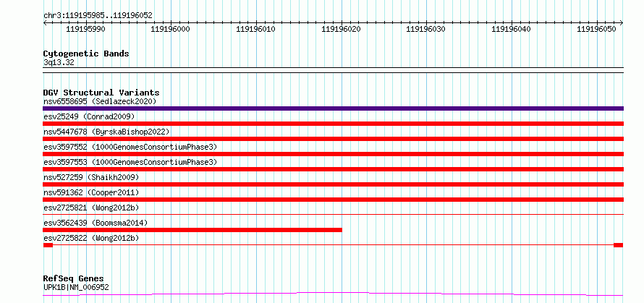
Task: Click the RefSeq Genes track title
Action: 73,279
